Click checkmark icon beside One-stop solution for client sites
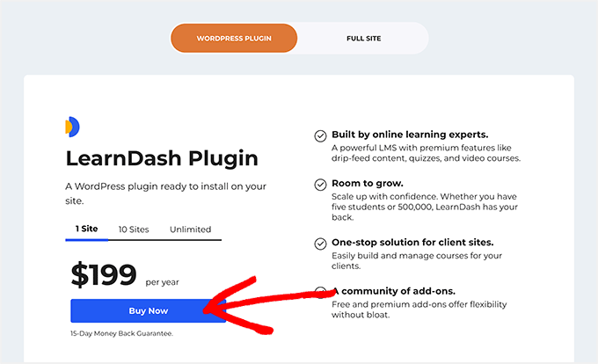 (x=320, y=244)
